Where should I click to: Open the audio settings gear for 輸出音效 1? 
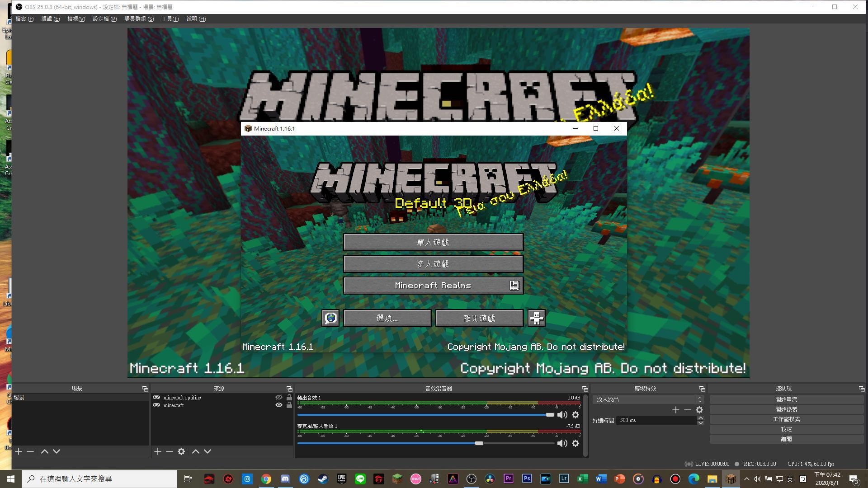click(x=576, y=414)
